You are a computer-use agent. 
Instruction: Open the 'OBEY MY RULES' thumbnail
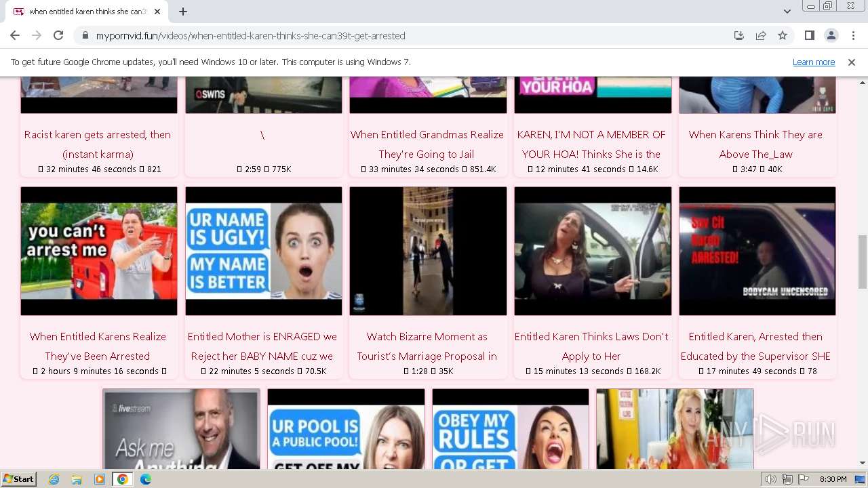tap(511, 429)
